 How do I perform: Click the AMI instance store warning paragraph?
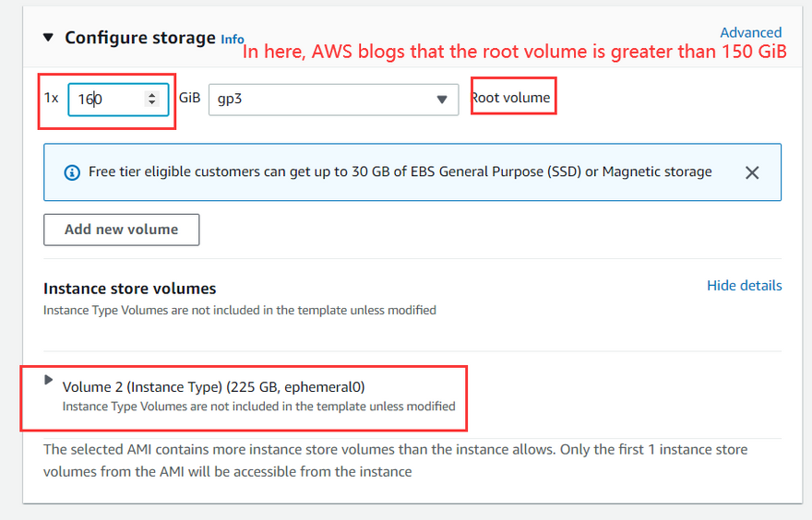[397, 460]
